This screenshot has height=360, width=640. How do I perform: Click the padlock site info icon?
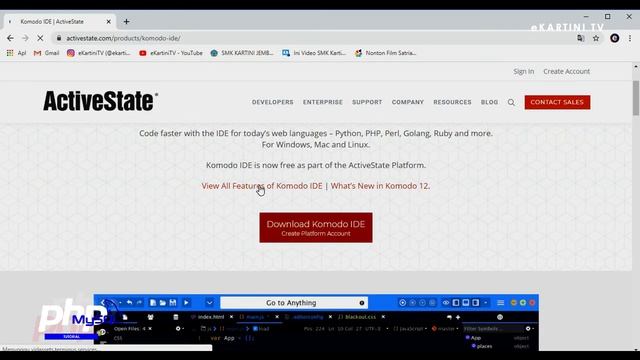59,38
